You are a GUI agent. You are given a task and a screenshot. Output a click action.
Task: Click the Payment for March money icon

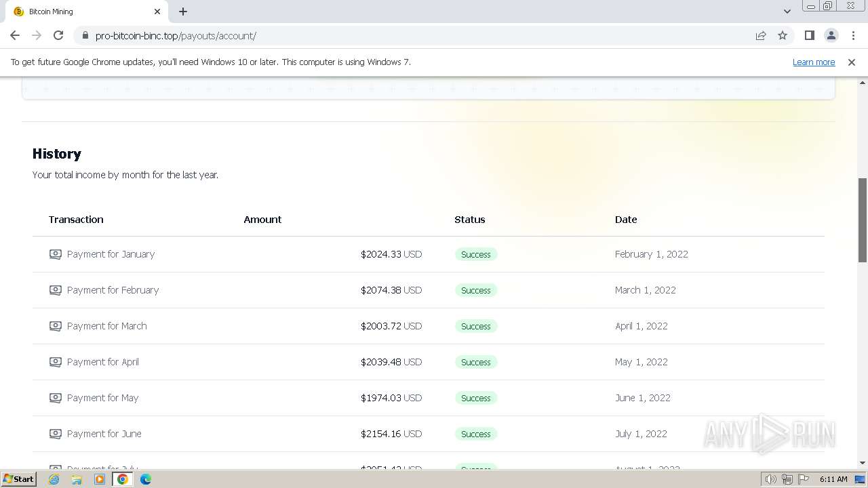coord(56,326)
